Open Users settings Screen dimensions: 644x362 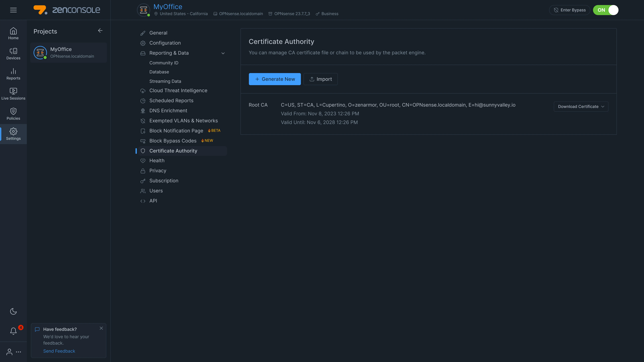pos(156,191)
